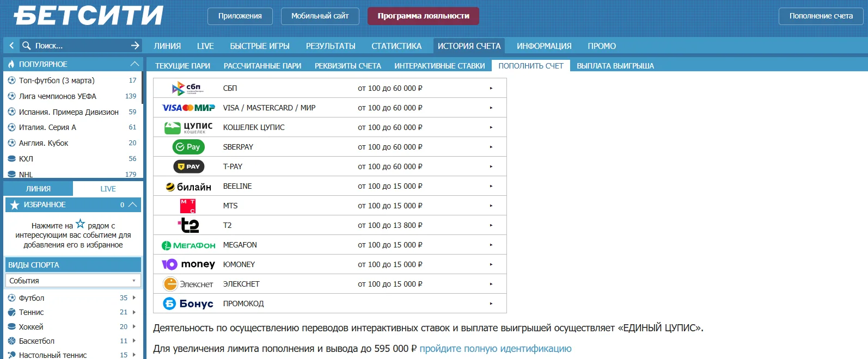
Task: Click the green SberPay logo
Action: click(188, 147)
